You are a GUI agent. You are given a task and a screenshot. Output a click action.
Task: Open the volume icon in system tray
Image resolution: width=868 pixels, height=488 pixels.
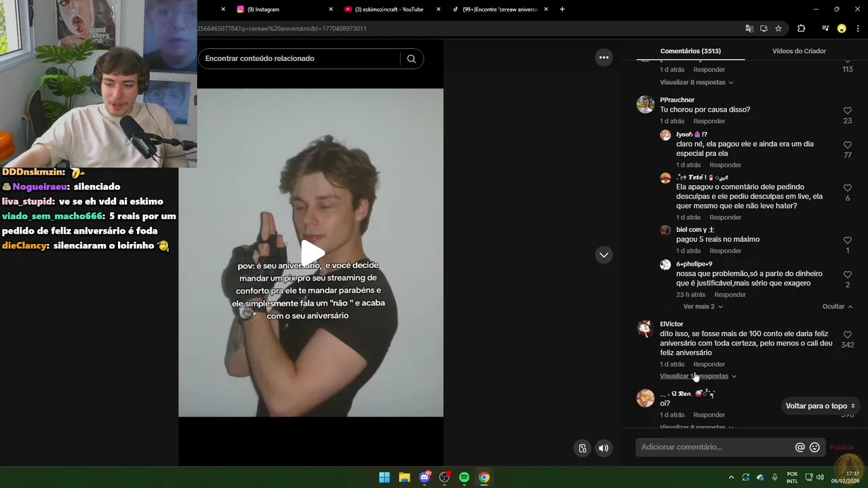coord(820,477)
